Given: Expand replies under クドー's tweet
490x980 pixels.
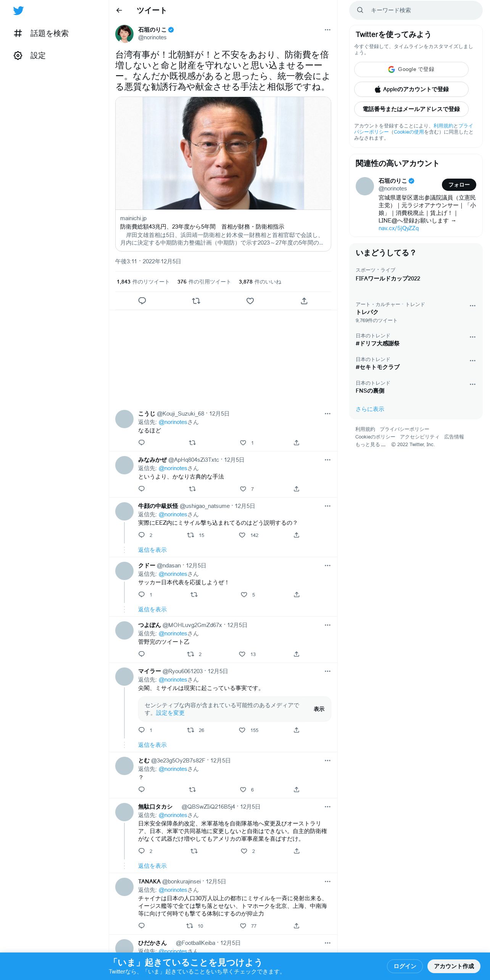Looking at the screenshot, I should (152, 609).
